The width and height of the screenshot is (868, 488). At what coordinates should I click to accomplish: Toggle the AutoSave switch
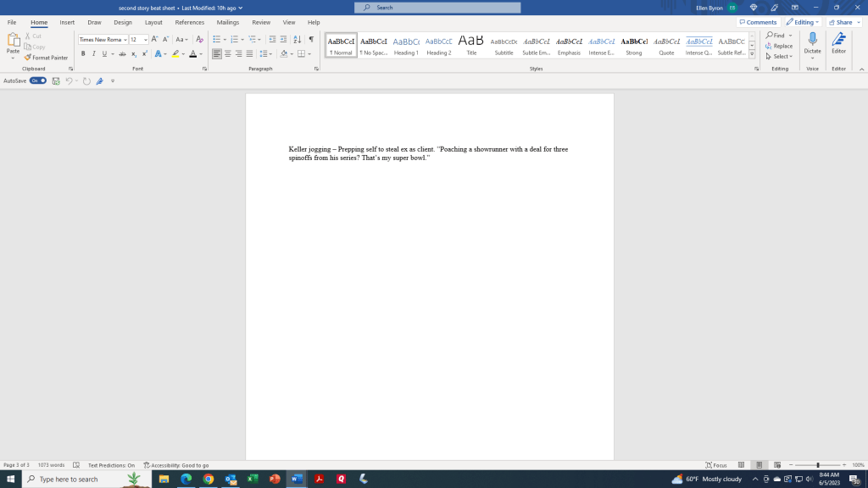click(37, 80)
